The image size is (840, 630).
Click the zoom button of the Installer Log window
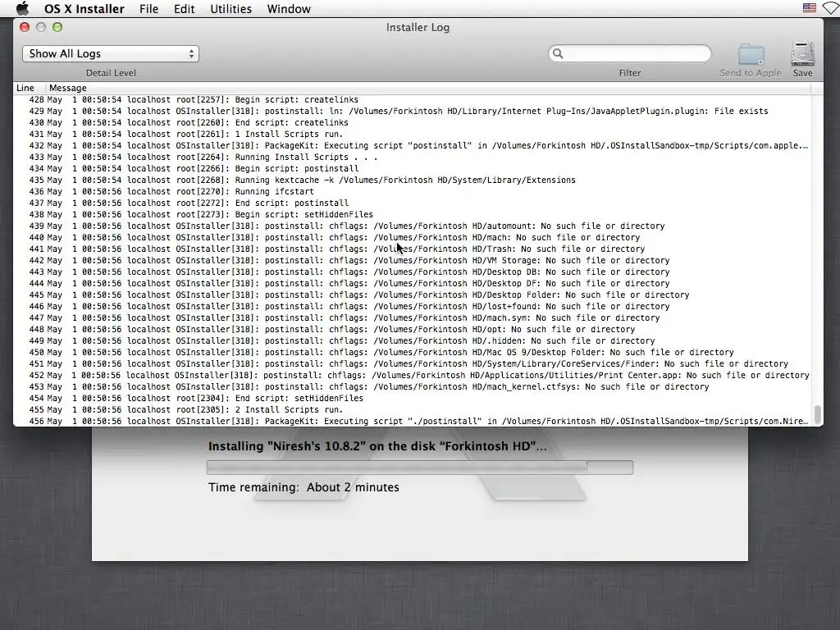pos(57,27)
